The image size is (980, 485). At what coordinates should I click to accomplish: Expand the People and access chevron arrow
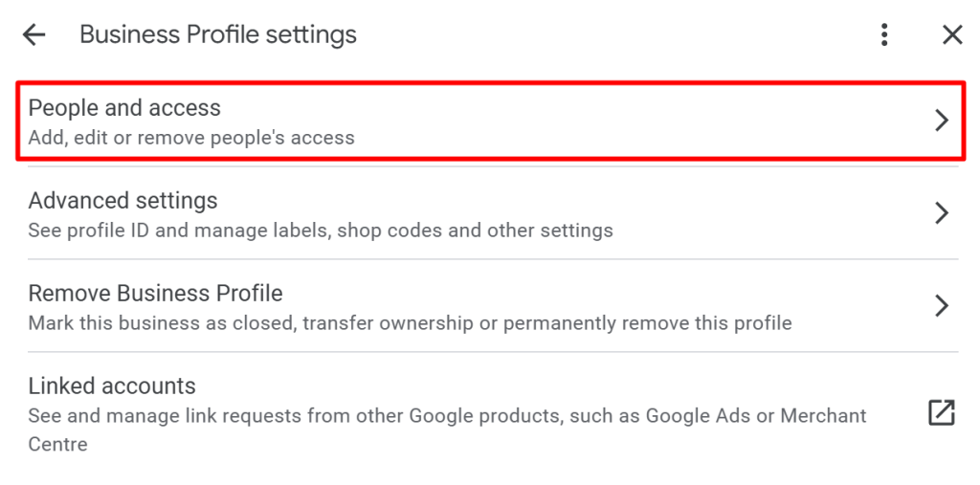(942, 121)
